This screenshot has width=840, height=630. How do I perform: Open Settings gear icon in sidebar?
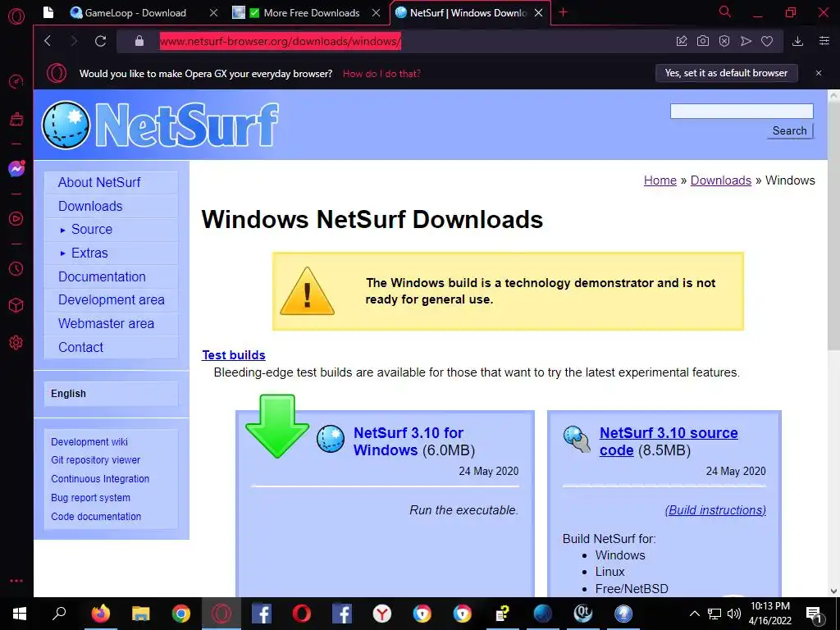[16, 342]
